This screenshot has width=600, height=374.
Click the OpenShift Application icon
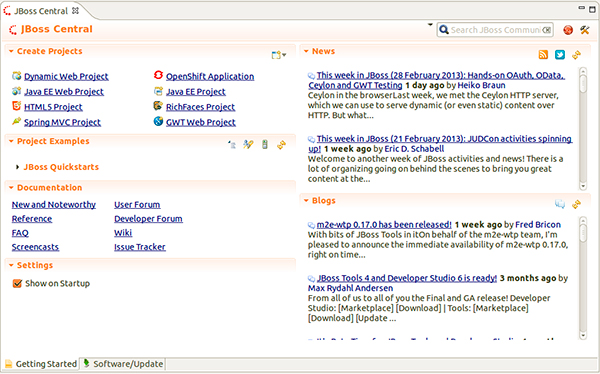(158, 75)
